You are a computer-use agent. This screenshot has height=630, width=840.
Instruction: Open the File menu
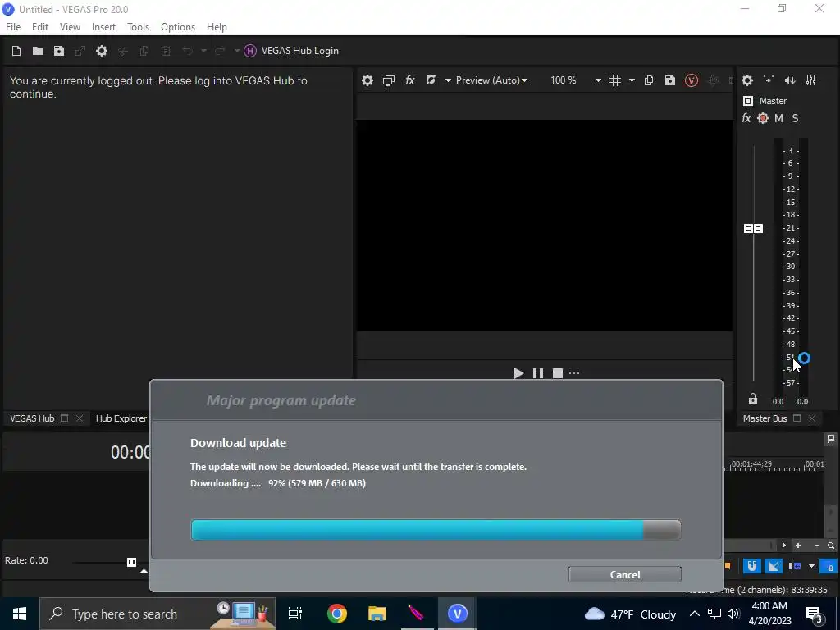[13, 27]
